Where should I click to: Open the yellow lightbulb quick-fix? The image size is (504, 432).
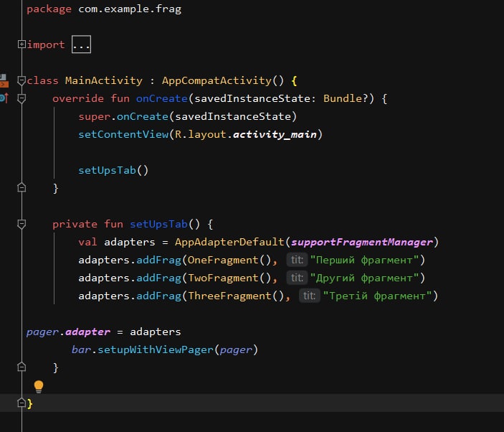39,386
